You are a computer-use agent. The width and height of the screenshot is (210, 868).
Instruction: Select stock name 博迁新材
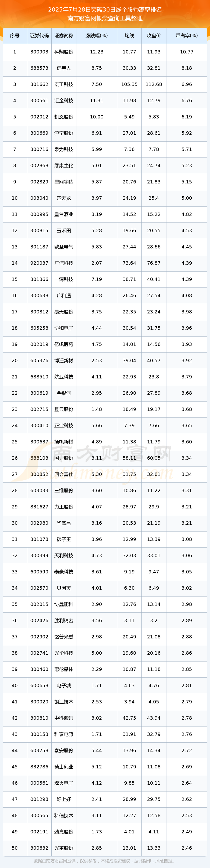(64, 361)
